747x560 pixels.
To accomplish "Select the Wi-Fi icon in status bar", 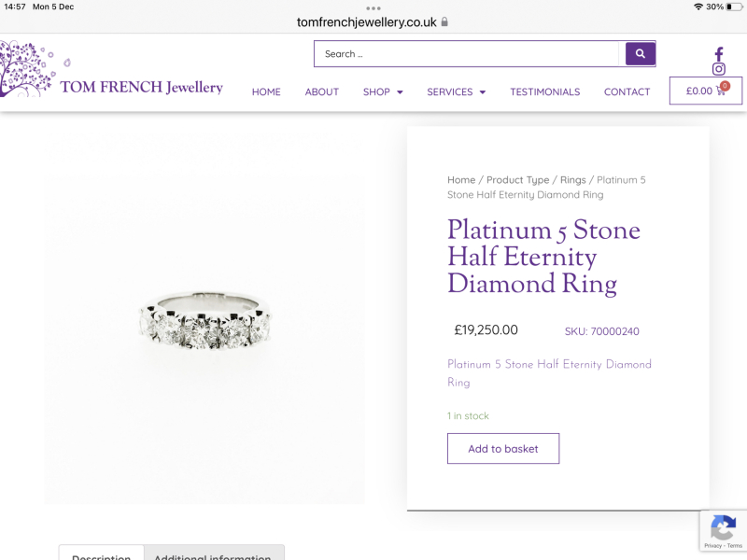I will click(699, 6).
